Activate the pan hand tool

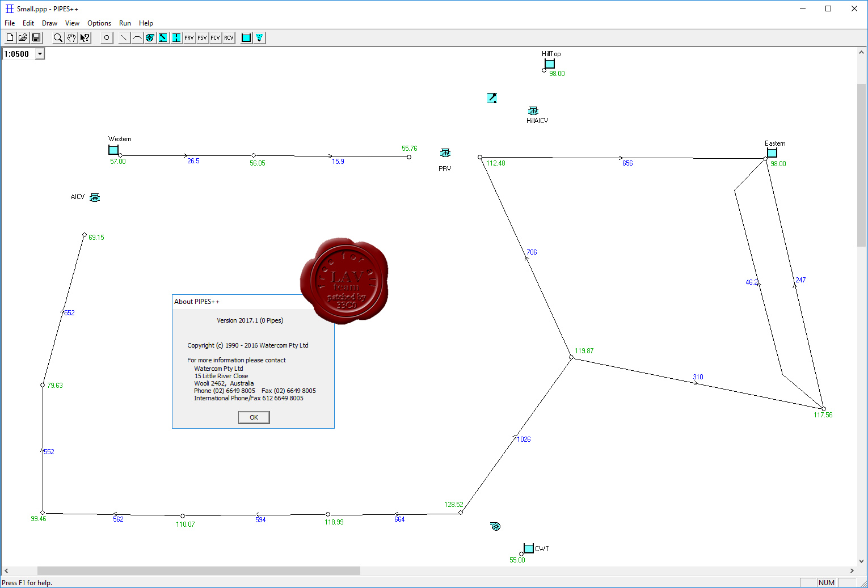(x=71, y=38)
